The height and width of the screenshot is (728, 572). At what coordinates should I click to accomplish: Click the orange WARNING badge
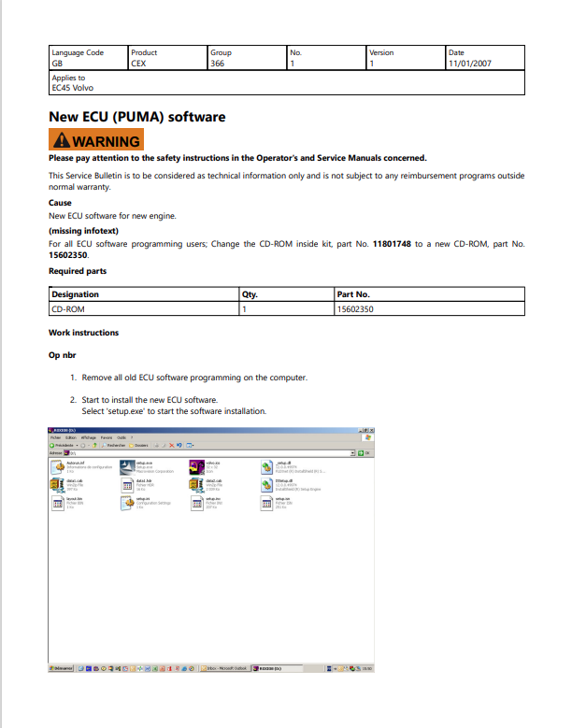[96, 140]
